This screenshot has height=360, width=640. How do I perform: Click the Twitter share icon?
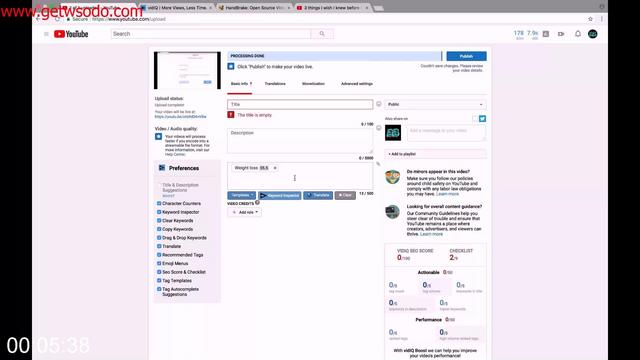(482, 119)
